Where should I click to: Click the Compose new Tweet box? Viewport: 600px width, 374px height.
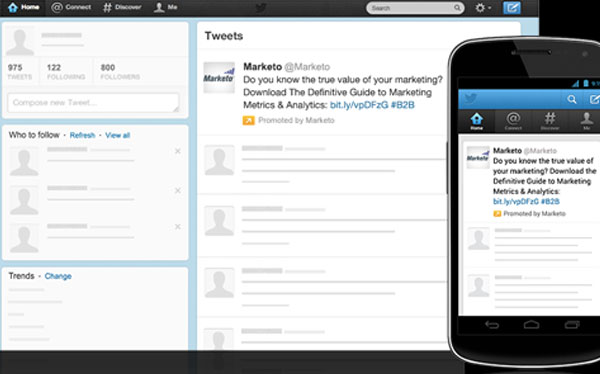[x=93, y=103]
